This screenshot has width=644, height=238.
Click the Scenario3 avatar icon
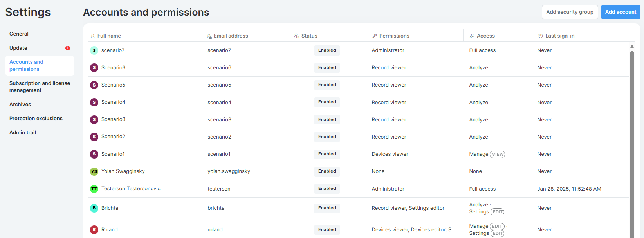[x=94, y=119]
